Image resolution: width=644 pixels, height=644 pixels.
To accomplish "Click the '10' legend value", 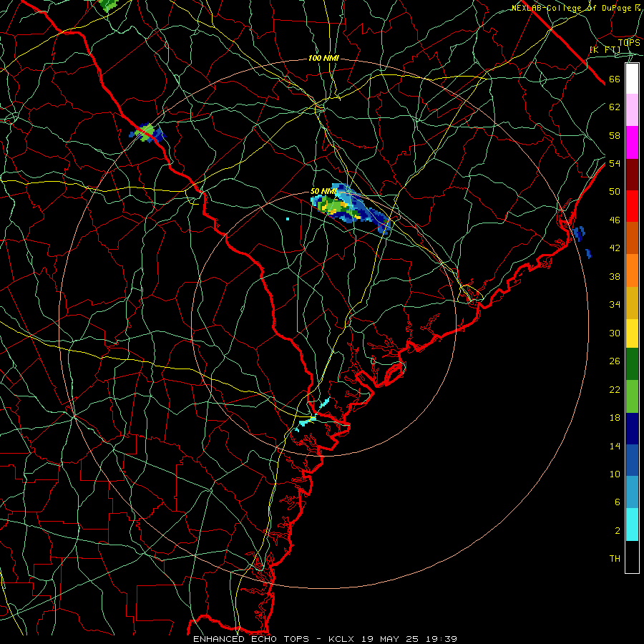I will pyautogui.click(x=615, y=474).
